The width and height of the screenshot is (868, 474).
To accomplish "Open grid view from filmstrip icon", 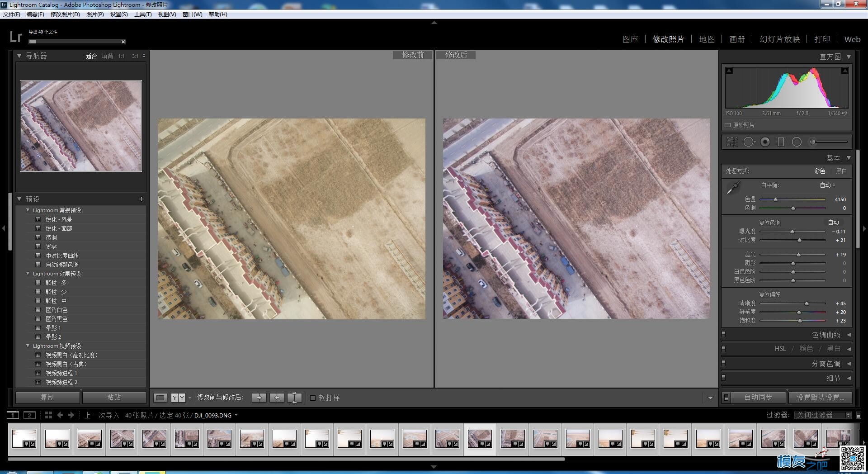I will coord(48,415).
